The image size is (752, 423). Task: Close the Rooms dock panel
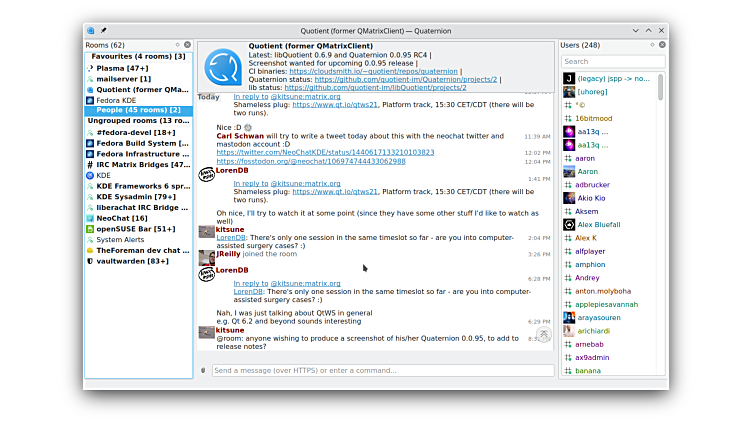click(x=187, y=45)
